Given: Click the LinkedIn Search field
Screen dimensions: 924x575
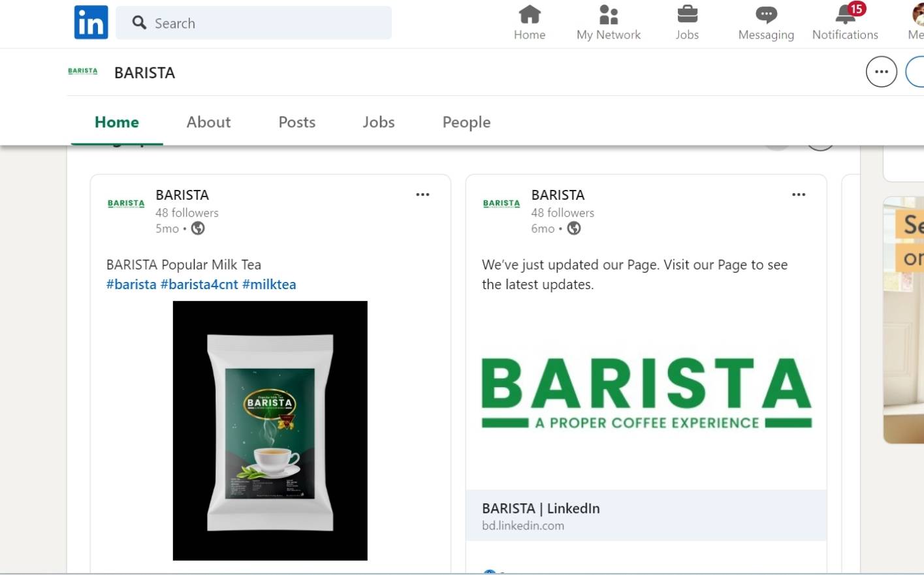Looking at the screenshot, I should [261, 23].
